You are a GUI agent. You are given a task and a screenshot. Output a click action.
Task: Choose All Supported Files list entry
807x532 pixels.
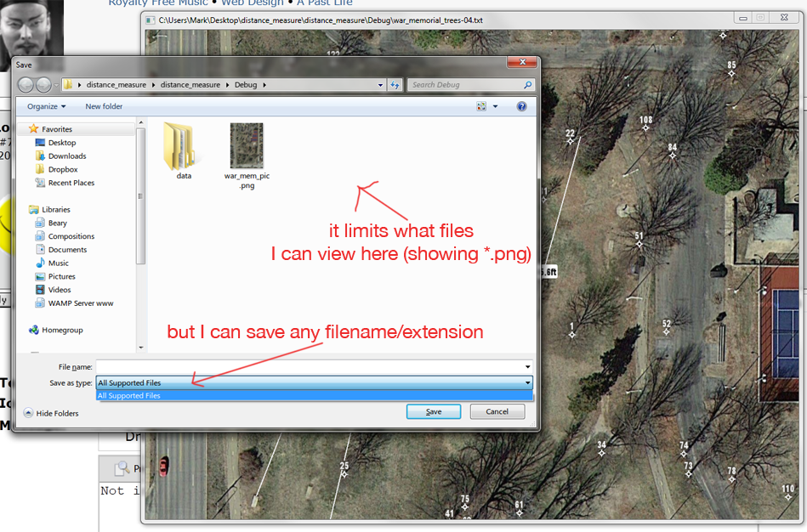click(315, 396)
